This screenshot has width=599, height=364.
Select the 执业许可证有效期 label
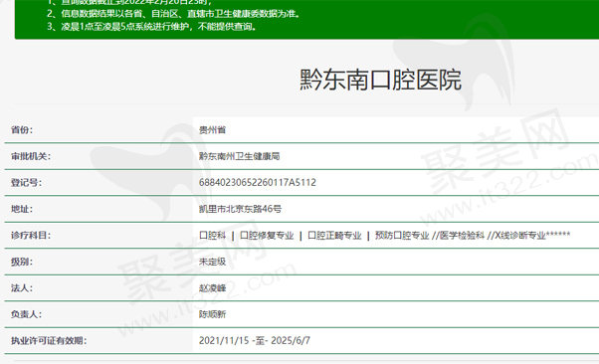49,340
